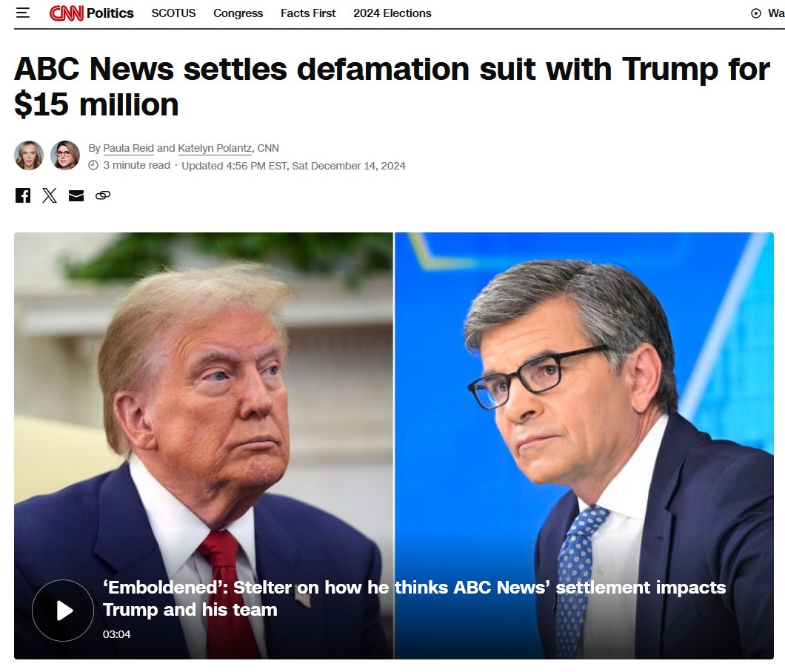
Task: Click the CNN logo
Action: click(x=66, y=13)
